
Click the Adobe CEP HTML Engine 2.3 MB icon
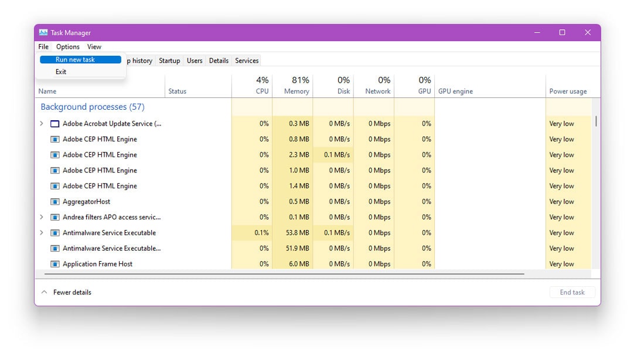click(x=54, y=155)
